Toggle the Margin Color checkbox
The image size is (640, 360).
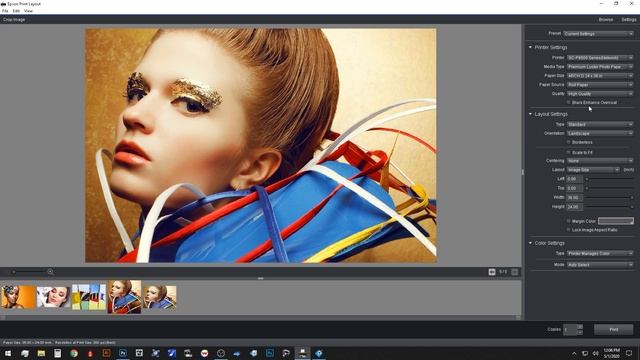[x=569, y=221]
